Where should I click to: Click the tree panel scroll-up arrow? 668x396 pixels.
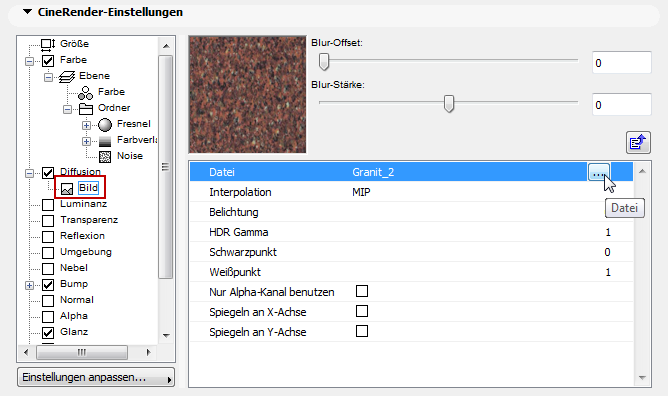166,46
